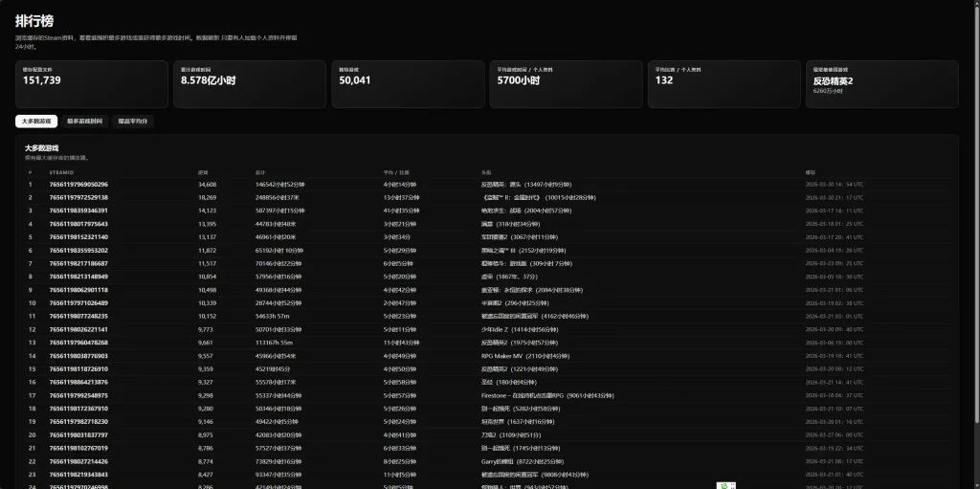
Task: Open SteamID 76561198017975643 profile
Action: tap(78, 224)
